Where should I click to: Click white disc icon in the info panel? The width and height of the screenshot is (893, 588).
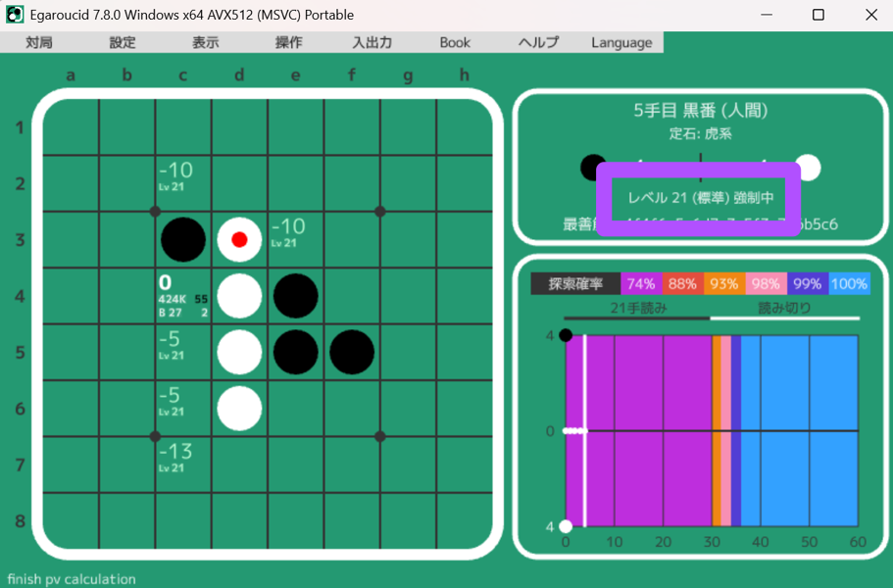tap(808, 168)
